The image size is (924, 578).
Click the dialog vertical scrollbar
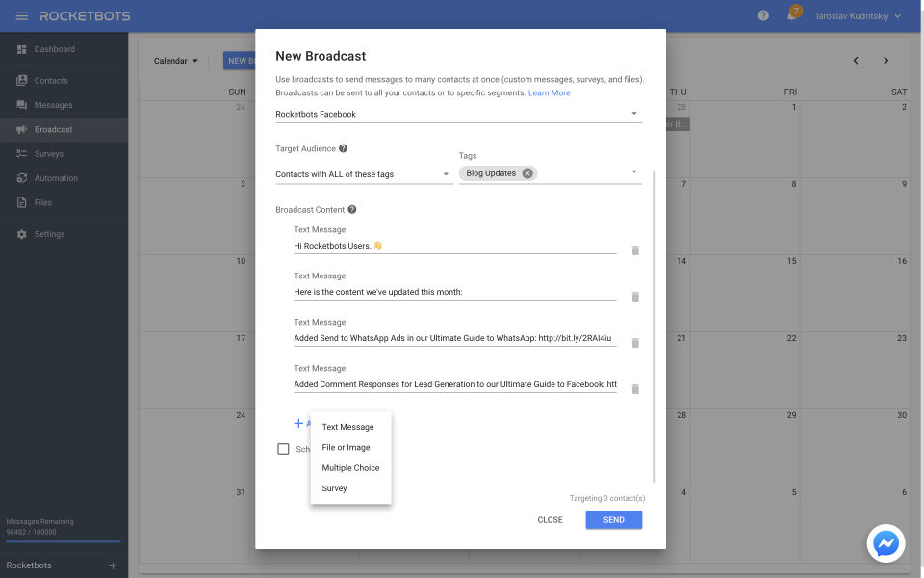654,326
